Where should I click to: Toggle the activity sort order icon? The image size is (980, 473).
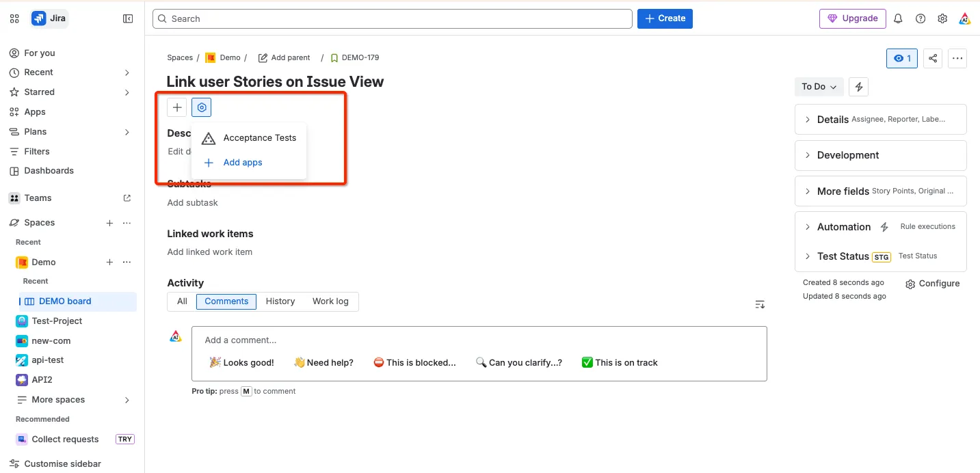[x=760, y=304]
